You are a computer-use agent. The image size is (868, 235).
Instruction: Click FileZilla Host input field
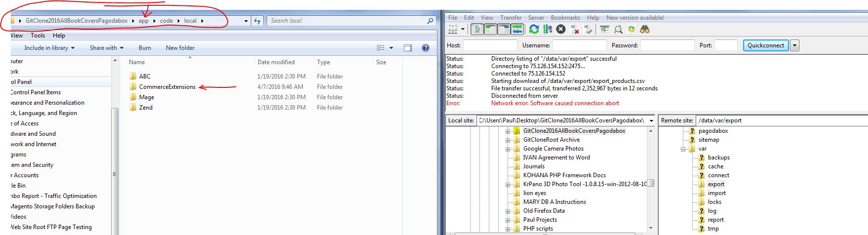[490, 45]
